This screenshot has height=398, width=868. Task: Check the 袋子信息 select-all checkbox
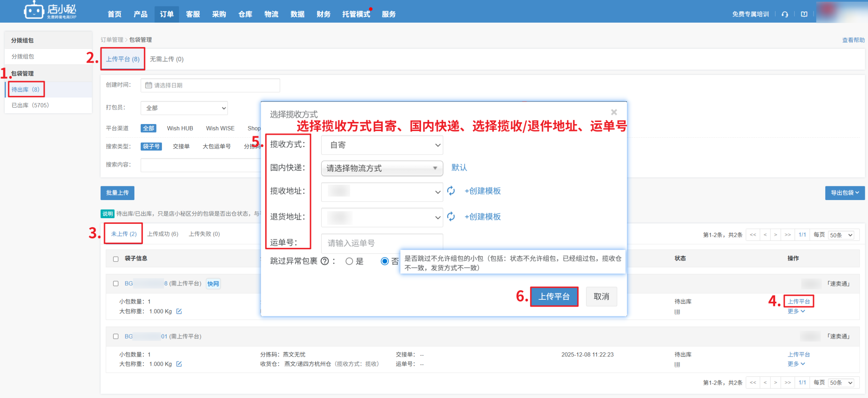pos(116,259)
